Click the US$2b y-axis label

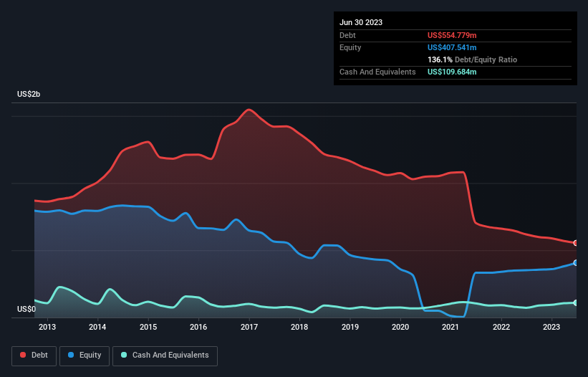point(29,94)
